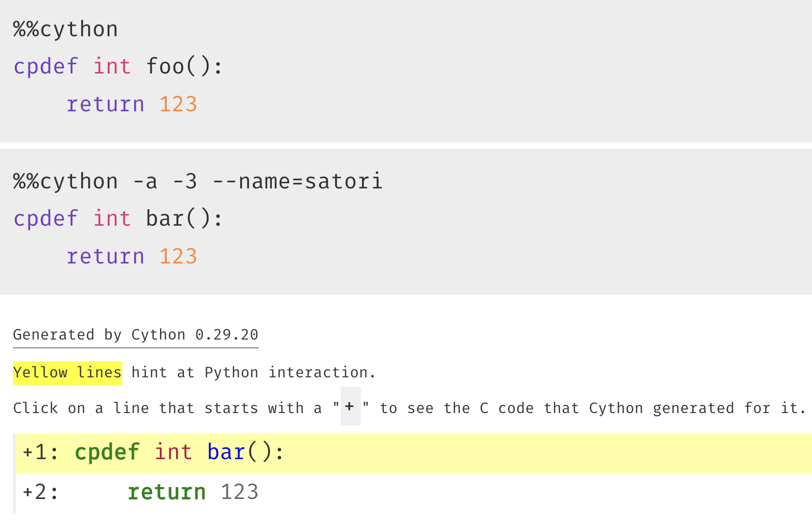Image resolution: width=812 pixels, height=529 pixels.
Task: Click the 'foo' function name in first cell
Action: (165, 67)
